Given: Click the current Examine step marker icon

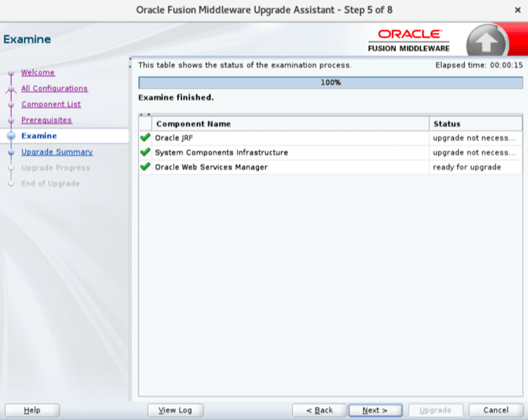Looking at the screenshot, I should pos(11,136).
